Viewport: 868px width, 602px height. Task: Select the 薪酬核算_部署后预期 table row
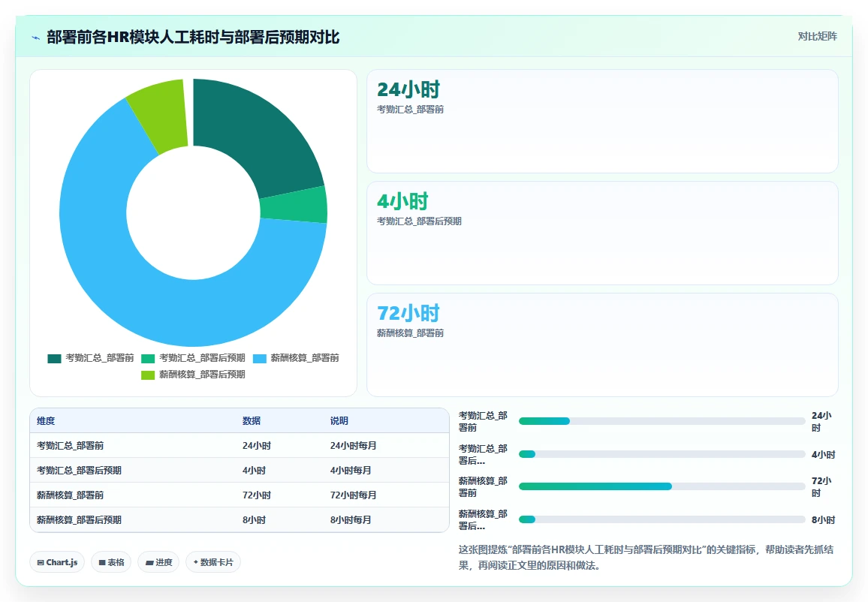click(x=239, y=519)
